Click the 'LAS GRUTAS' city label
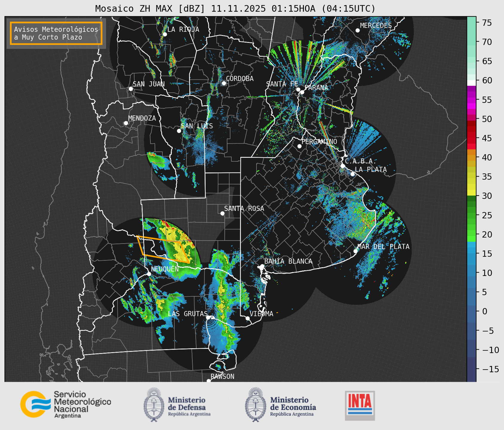The height and width of the screenshot is (430, 504). (x=188, y=314)
